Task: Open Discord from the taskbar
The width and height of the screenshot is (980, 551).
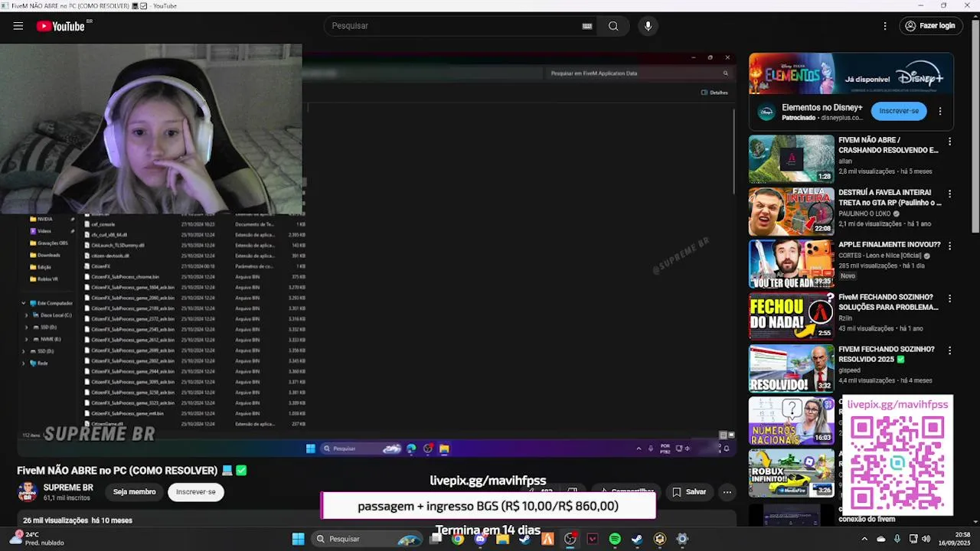Action: pyautogui.click(x=480, y=539)
